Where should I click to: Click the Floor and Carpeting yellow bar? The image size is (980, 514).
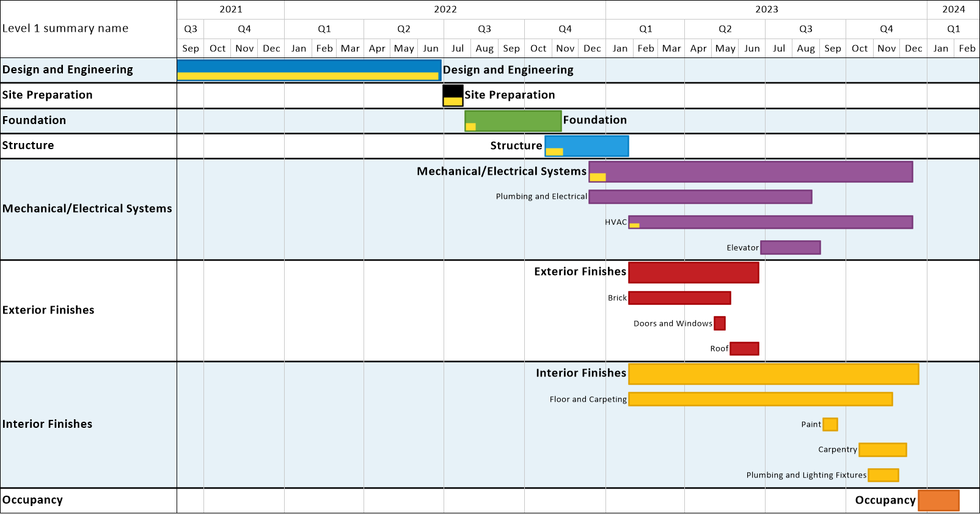[x=761, y=399]
